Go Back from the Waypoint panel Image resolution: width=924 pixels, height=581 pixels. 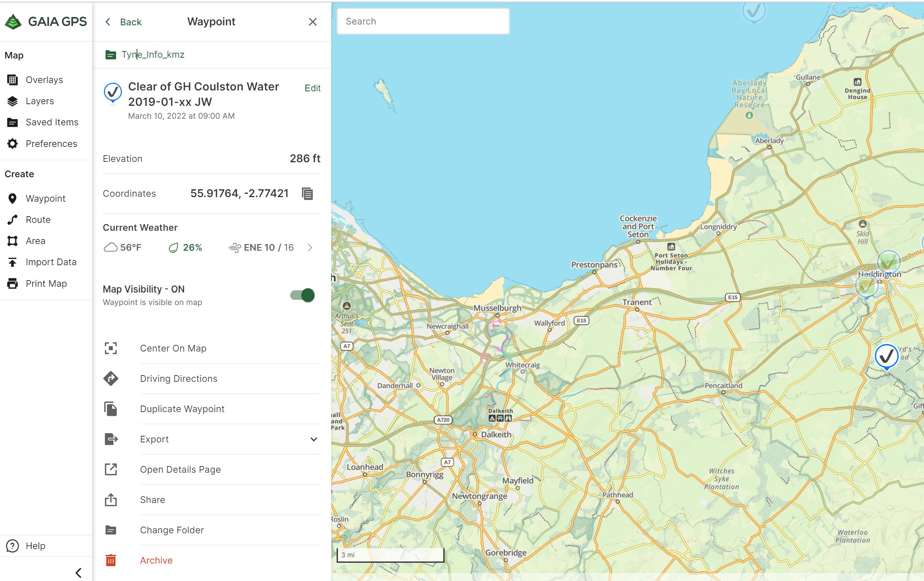124,22
